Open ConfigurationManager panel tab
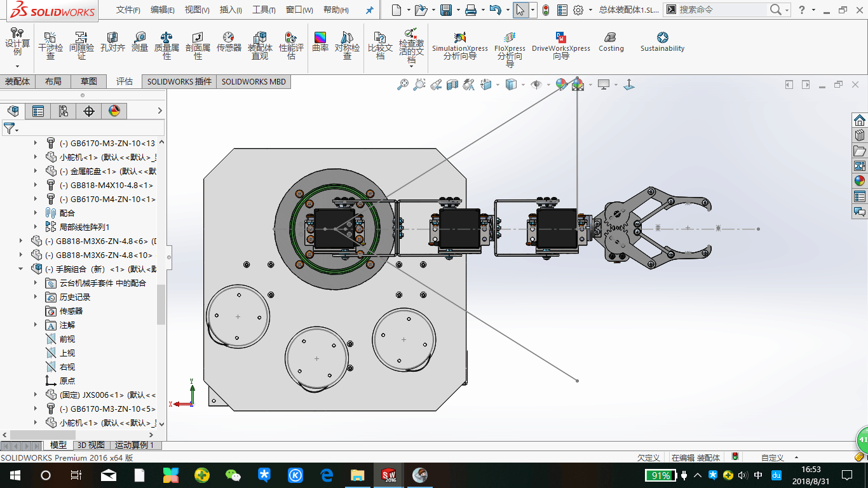 click(64, 111)
